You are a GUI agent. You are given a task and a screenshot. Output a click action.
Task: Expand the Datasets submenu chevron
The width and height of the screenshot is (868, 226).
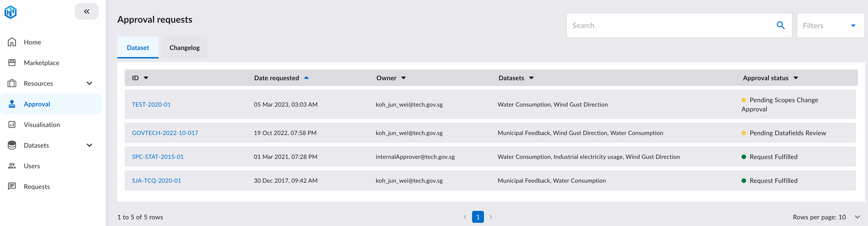coord(89,145)
